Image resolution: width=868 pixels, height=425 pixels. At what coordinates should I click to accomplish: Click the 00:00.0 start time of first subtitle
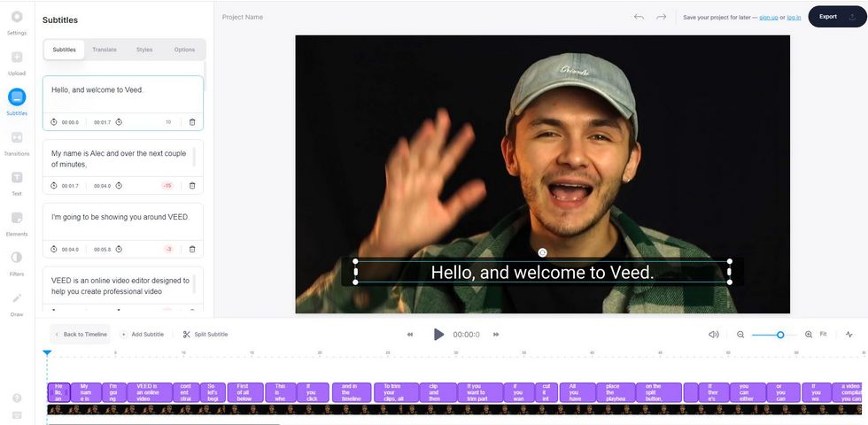click(x=70, y=122)
